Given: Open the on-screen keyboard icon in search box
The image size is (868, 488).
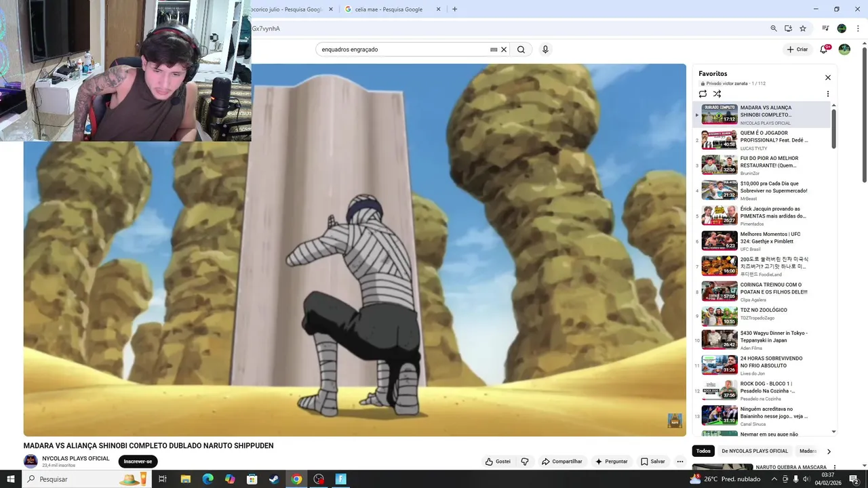Looking at the screenshot, I should 494,49.
